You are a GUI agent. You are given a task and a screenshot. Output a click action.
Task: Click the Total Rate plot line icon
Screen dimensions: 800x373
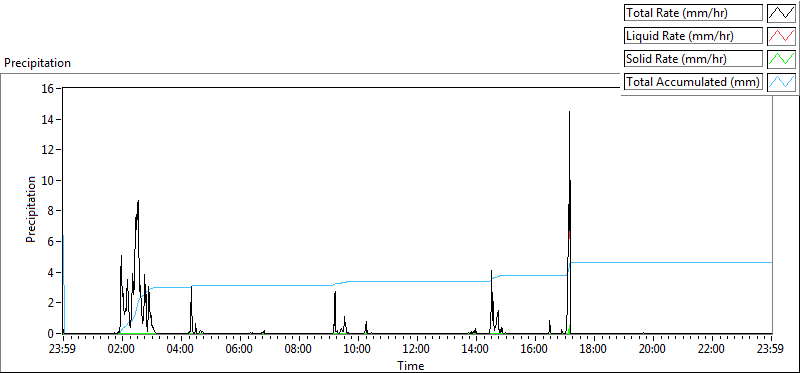click(782, 13)
